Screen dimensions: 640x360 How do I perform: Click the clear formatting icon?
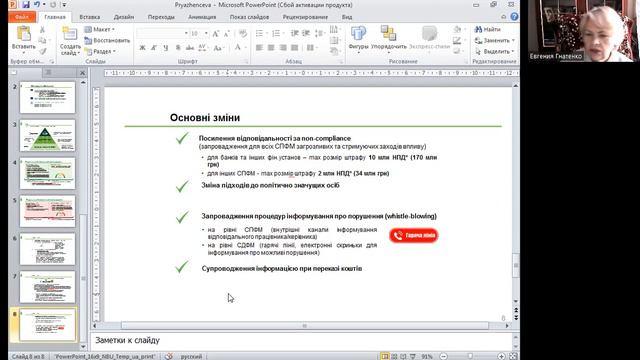coord(243,33)
